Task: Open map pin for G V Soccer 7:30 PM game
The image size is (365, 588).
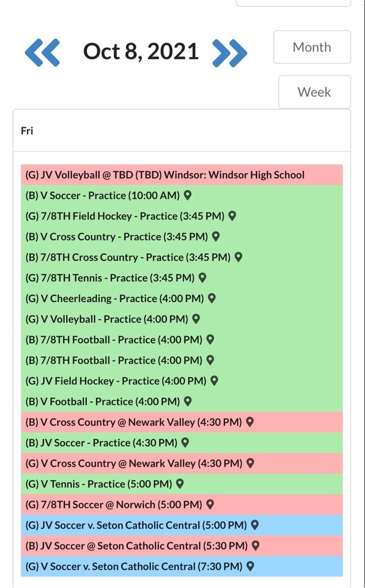Action: [250, 566]
